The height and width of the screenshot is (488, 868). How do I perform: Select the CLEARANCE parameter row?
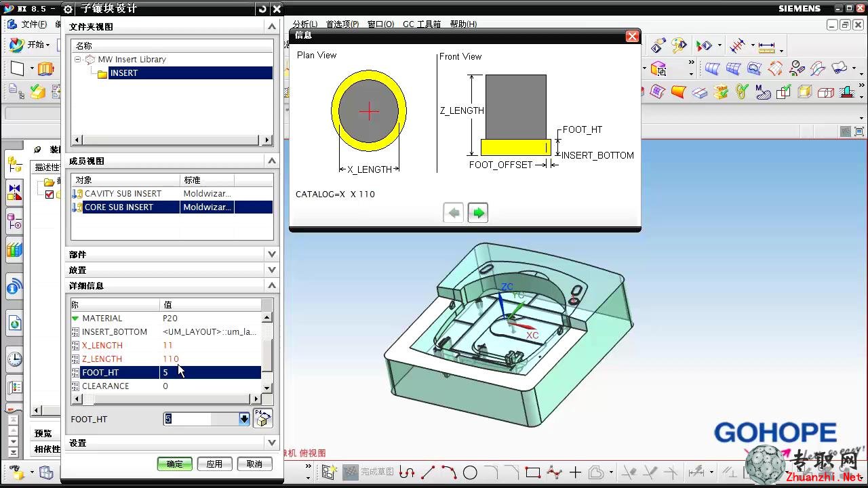click(x=166, y=386)
